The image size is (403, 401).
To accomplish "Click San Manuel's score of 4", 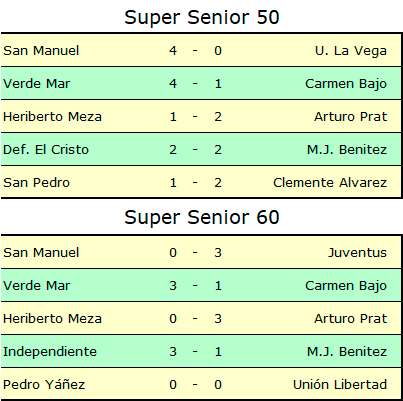I will point(173,51).
